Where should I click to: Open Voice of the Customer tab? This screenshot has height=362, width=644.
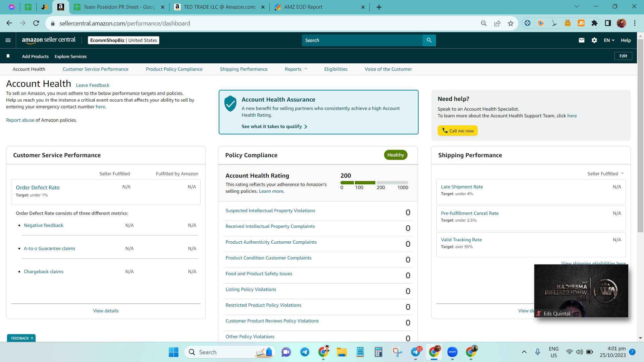point(388,69)
